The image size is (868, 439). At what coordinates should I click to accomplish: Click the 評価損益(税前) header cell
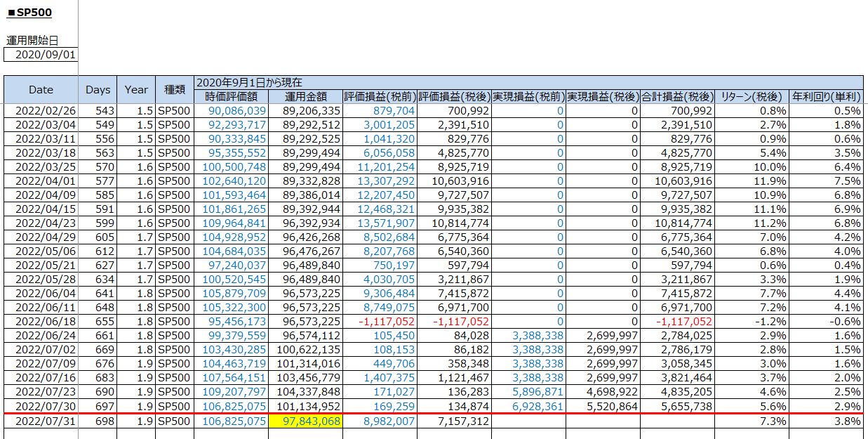[380, 96]
